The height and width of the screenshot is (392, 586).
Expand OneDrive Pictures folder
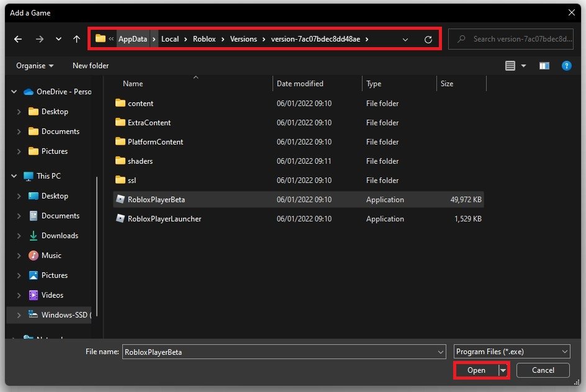19,151
